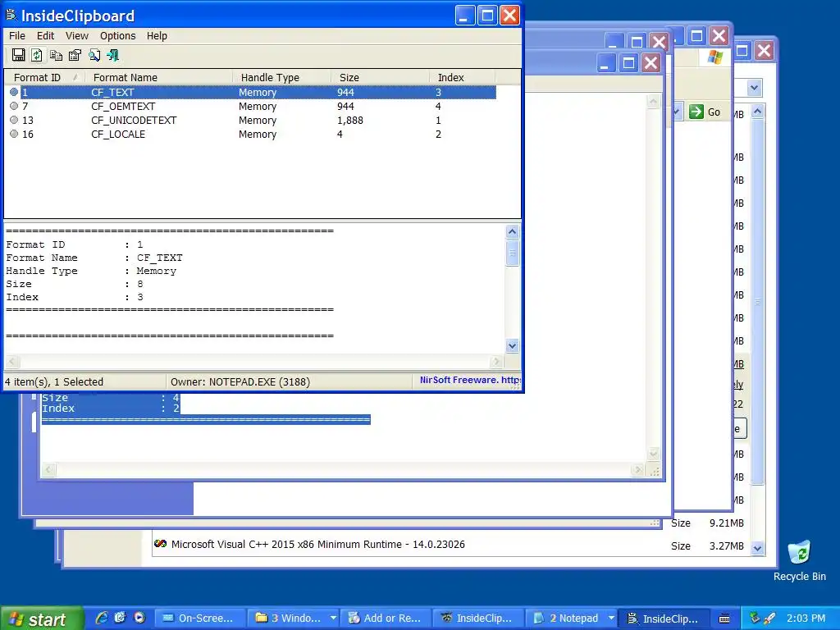Switch to the raccoon-icon InsideClip taskbar button
Viewport: 840px width, 630px height.
[x=478, y=619]
